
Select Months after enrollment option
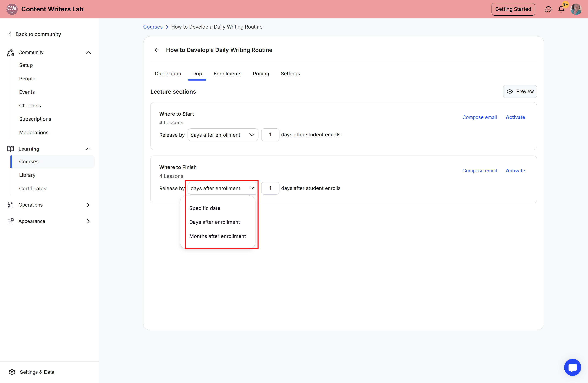[217, 236]
